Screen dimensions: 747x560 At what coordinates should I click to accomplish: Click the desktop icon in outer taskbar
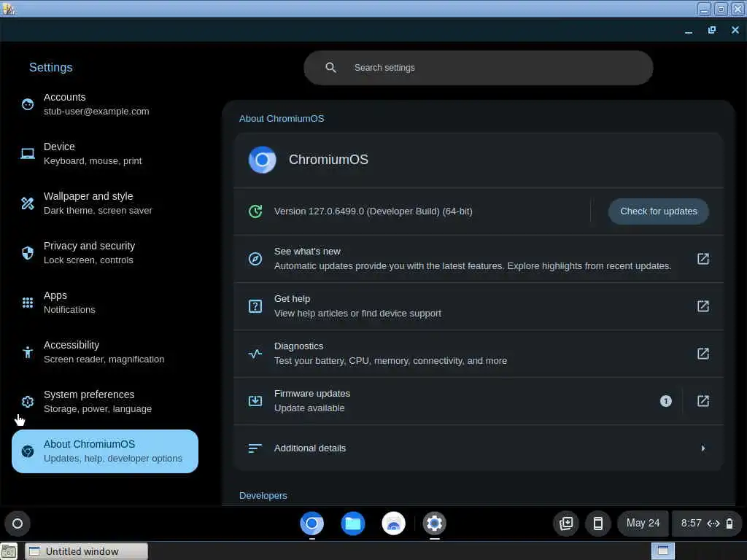point(9,551)
